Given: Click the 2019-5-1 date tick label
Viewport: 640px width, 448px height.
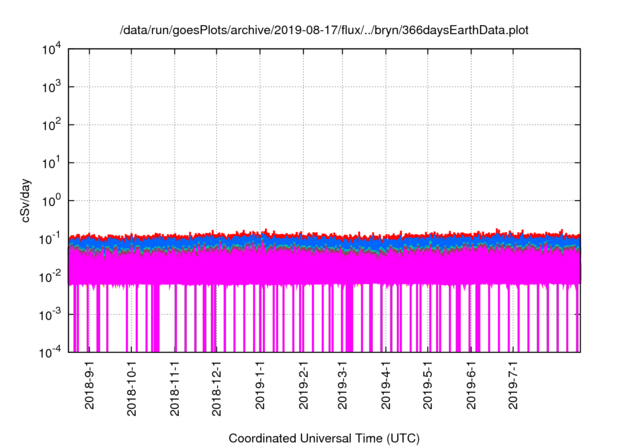Looking at the screenshot, I should point(427,385).
